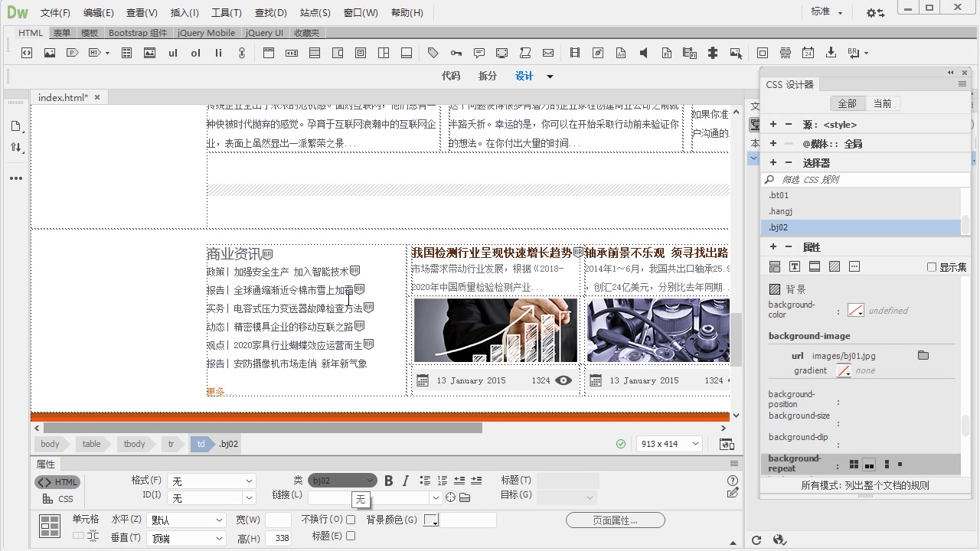
Task: Insert an unordered list (ul)
Action: coord(173,53)
